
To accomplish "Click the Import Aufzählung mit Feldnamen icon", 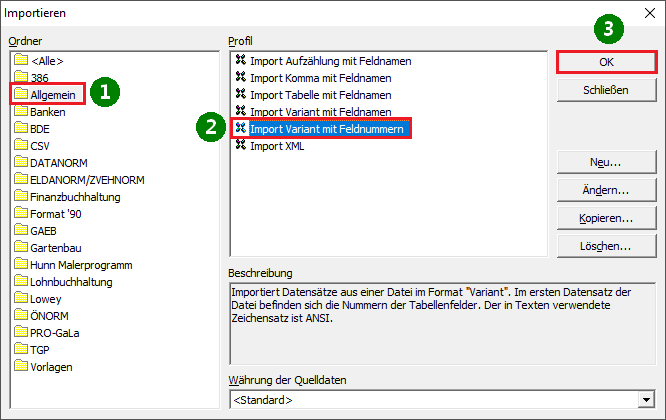I will click(x=240, y=61).
